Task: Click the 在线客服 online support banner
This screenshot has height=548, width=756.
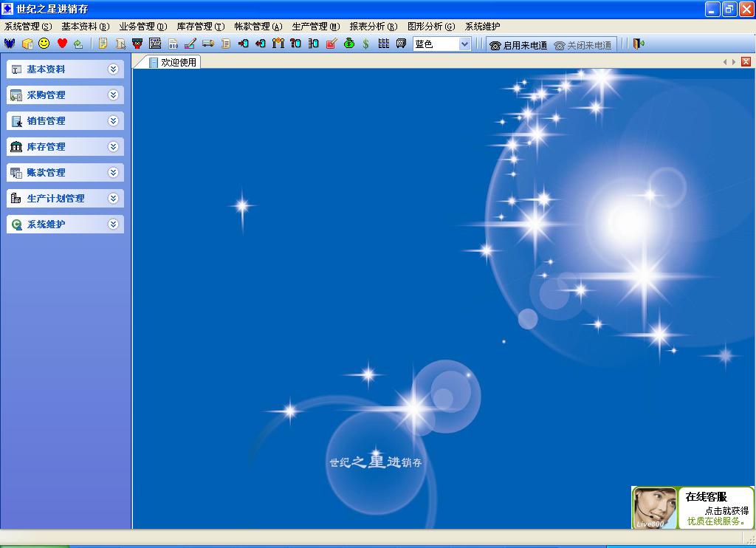Action: tap(693, 507)
